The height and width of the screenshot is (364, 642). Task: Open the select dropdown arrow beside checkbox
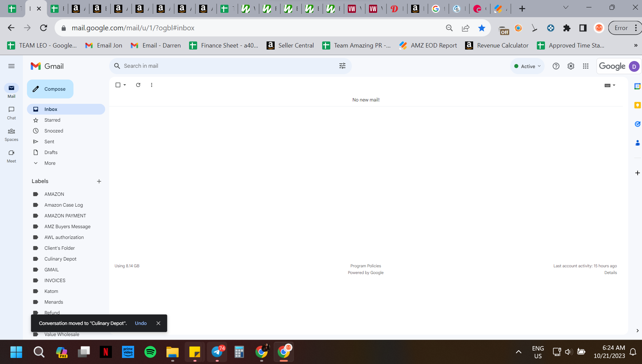click(125, 85)
